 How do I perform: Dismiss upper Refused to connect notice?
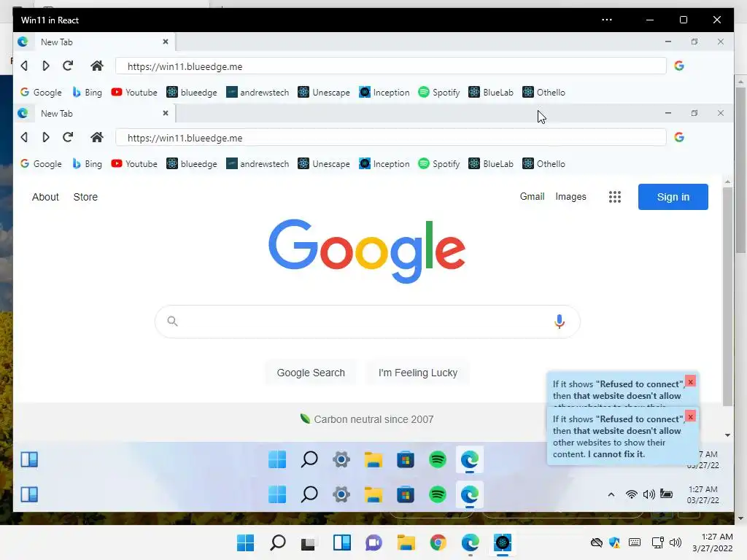click(690, 381)
